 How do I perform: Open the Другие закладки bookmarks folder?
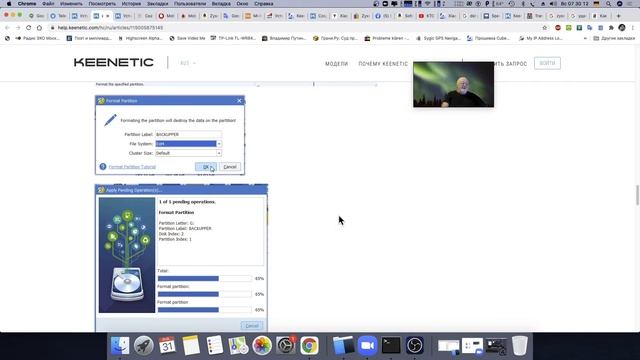pos(614,38)
